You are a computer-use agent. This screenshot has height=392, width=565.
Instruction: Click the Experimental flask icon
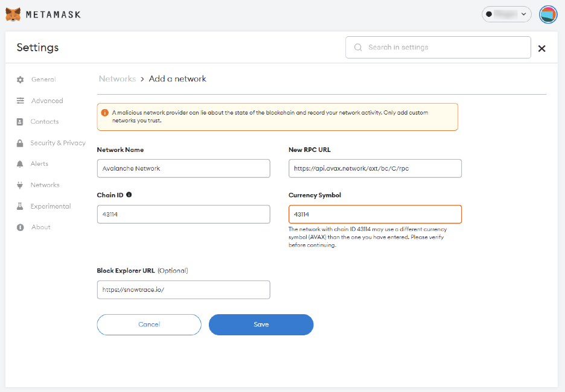[x=20, y=206]
